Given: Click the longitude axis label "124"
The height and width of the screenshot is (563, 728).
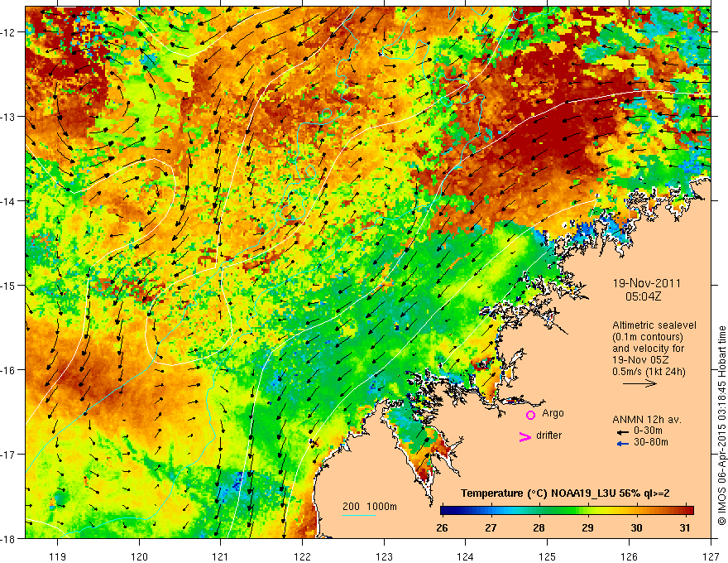Looking at the screenshot, I should 466,556.
